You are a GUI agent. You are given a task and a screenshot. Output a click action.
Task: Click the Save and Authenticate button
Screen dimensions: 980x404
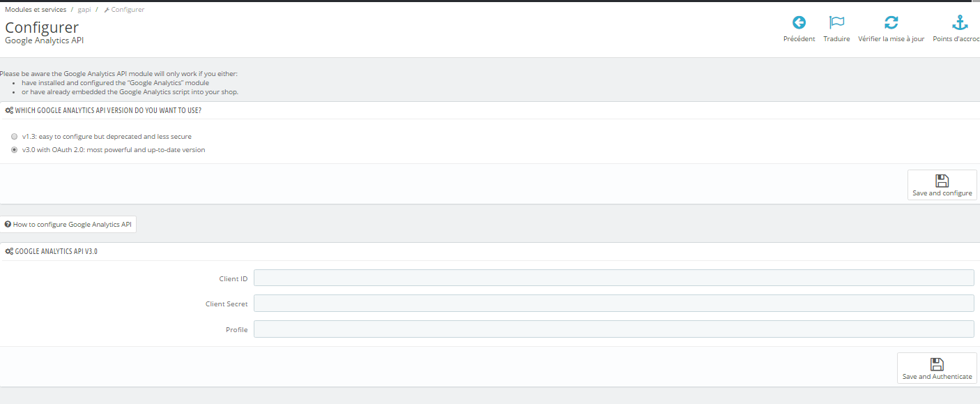[x=937, y=368]
